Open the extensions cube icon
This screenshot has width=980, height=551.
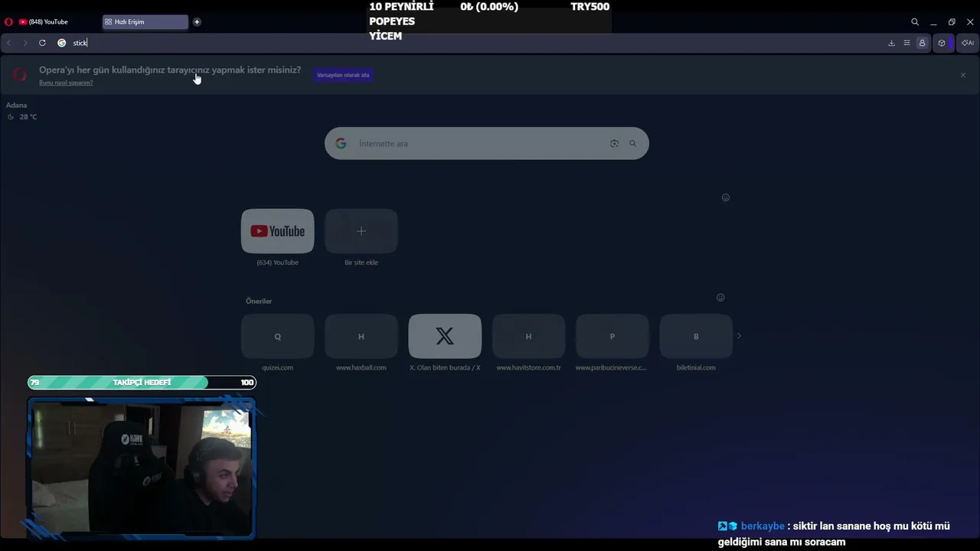coord(942,43)
